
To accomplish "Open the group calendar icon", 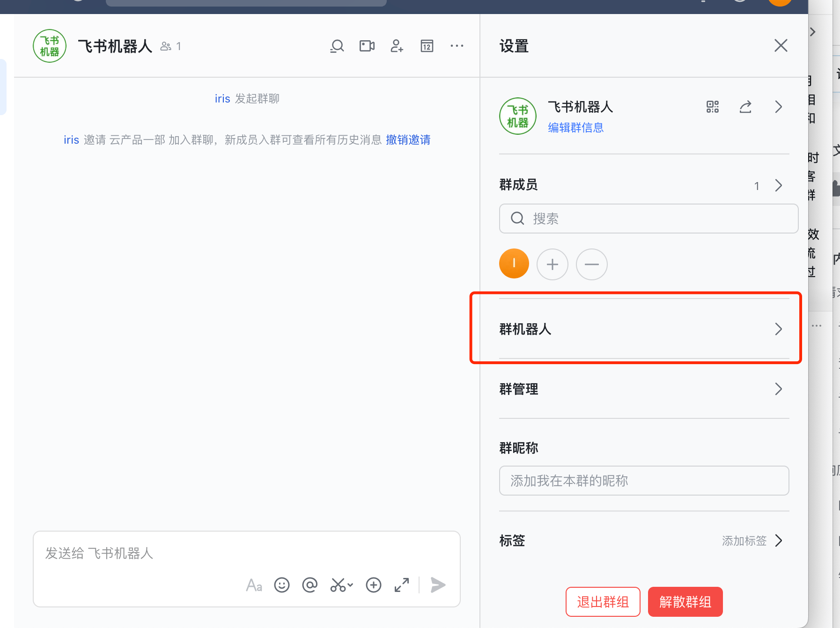I will point(427,46).
